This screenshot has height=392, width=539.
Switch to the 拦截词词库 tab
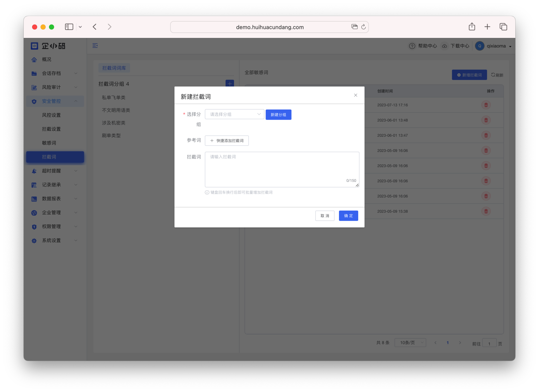coord(114,68)
